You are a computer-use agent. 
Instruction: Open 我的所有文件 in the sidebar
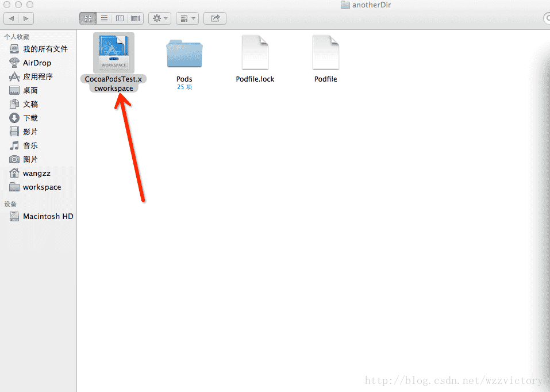(x=39, y=49)
